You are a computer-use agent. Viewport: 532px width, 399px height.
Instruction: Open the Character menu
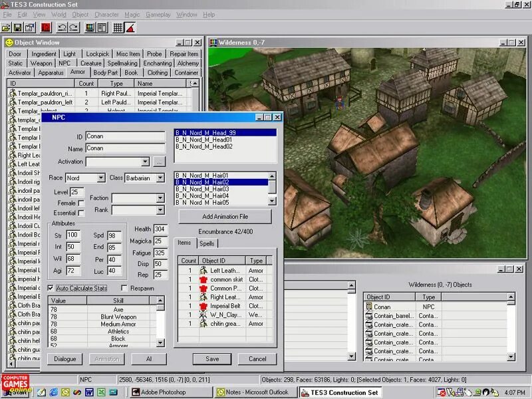click(x=106, y=15)
